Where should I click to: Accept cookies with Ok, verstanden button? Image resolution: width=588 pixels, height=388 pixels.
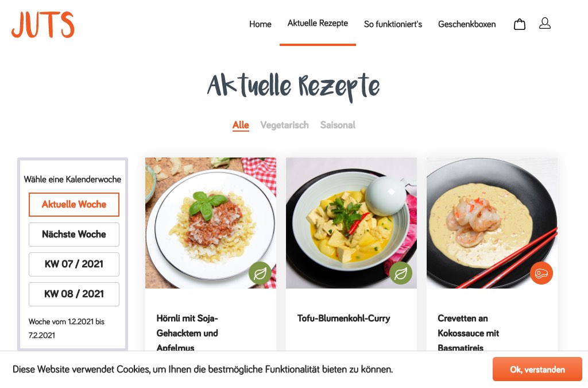[537, 369]
